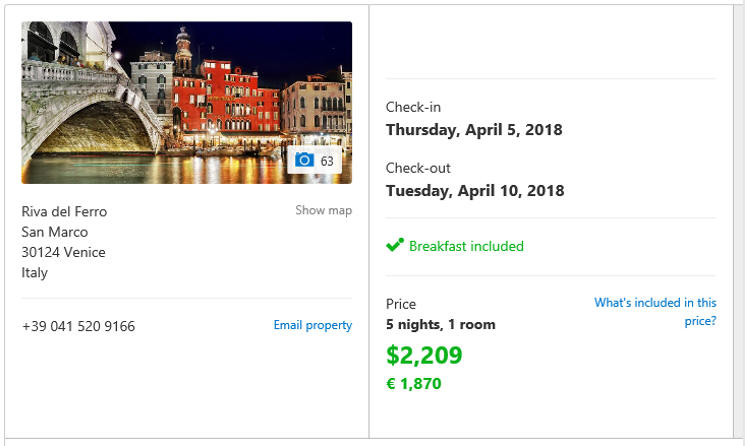Open What's included in this price link

[655, 312]
